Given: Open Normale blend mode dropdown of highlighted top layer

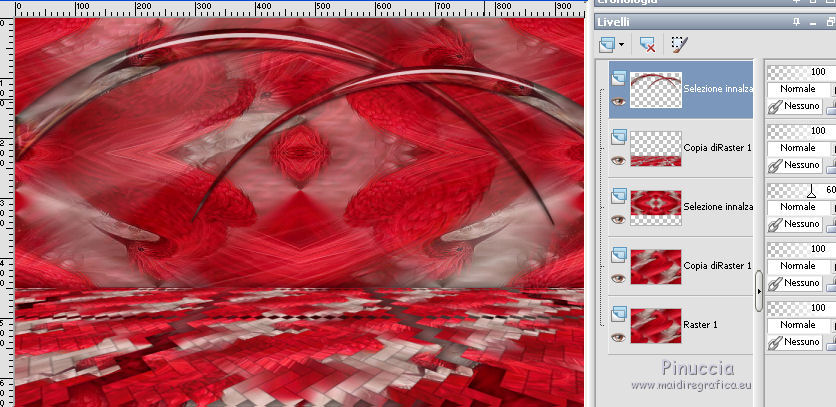Looking at the screenshot, I should click(x=800, y=89).
